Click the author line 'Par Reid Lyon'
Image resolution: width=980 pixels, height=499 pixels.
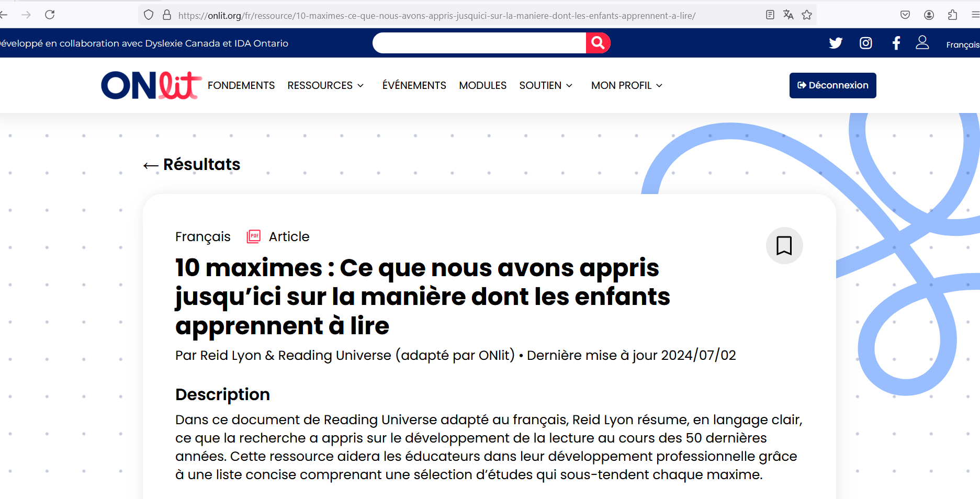[345, 355]
